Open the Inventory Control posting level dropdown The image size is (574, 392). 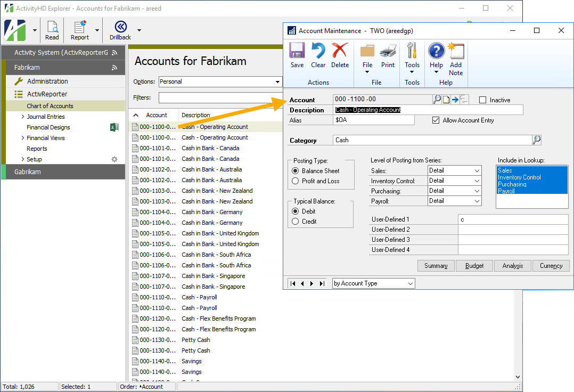coord(477,181)
